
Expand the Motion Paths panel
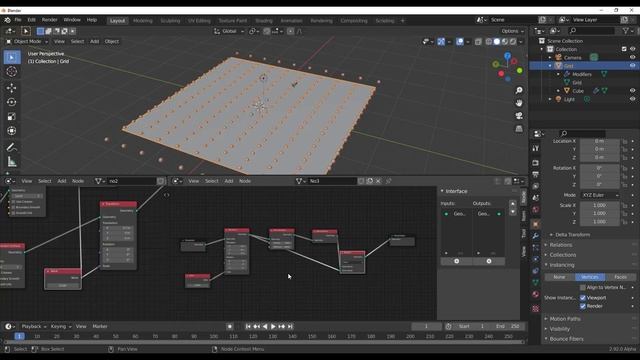pos(564,319)
